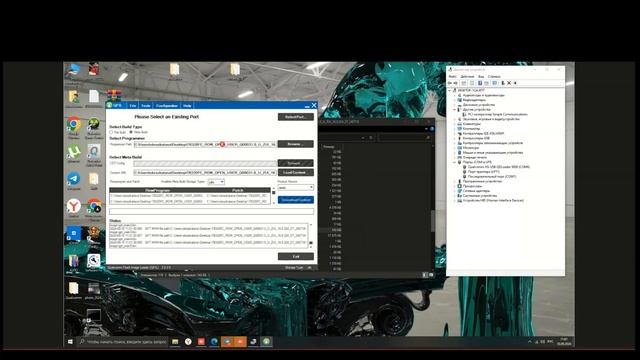Open Microsoft Edge from taskbar
Image resolution: width=640 pixels, height=360 pixels.
point(214,342)
